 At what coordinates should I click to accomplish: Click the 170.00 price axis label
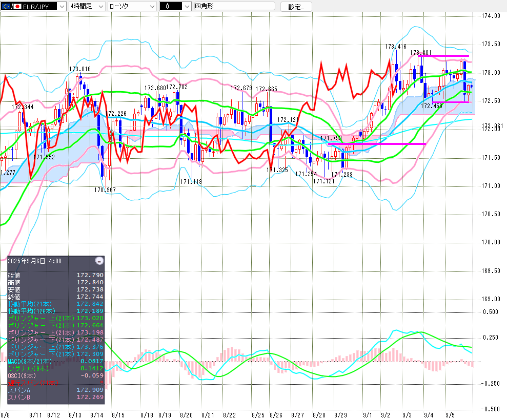[491, 242]
